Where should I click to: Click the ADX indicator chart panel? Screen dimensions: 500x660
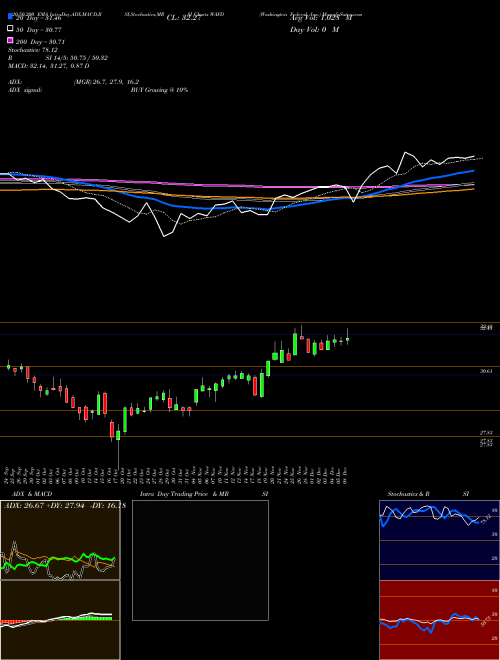pyautogui.click(x=60, y=540)
